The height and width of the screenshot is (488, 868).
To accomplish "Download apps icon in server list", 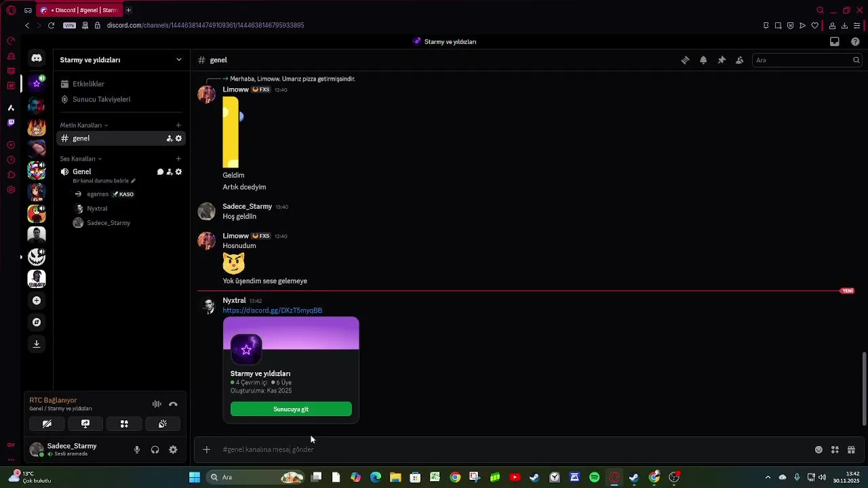I will point(37,344).
